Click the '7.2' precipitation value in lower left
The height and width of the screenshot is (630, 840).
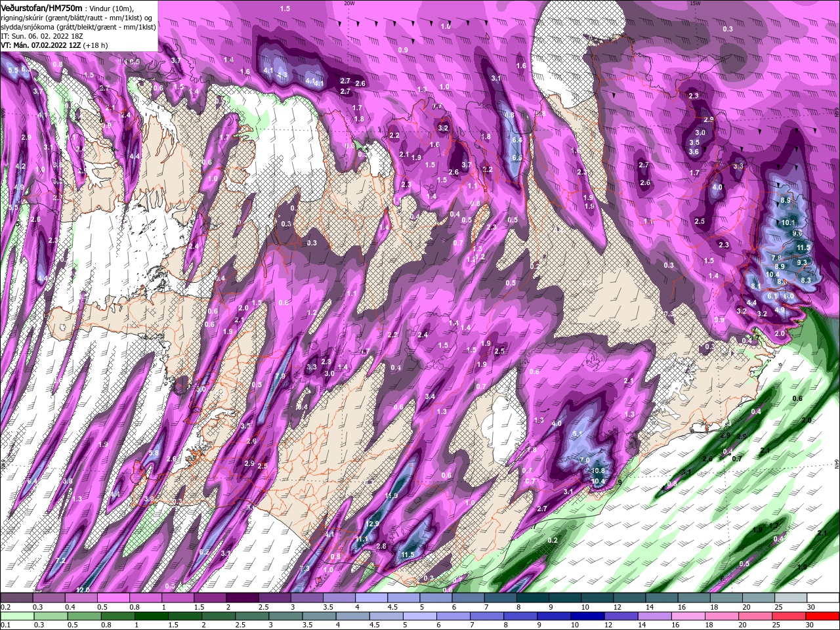click(60, 560)
